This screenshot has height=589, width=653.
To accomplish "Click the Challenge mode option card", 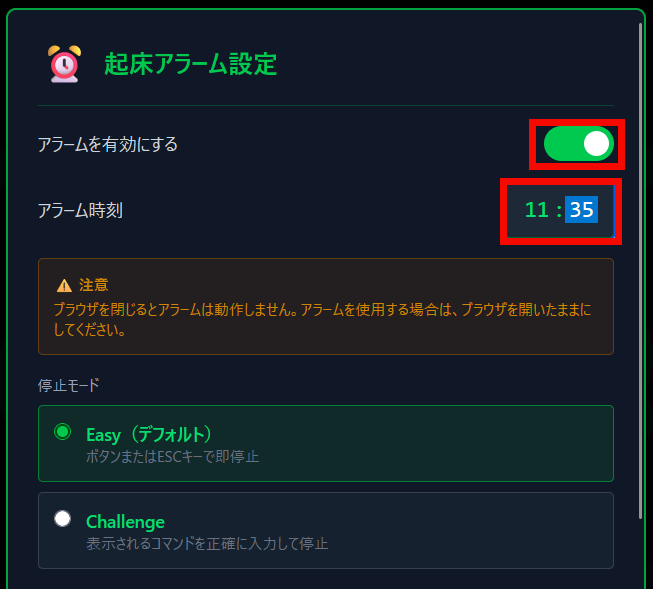I will (326, 530).
